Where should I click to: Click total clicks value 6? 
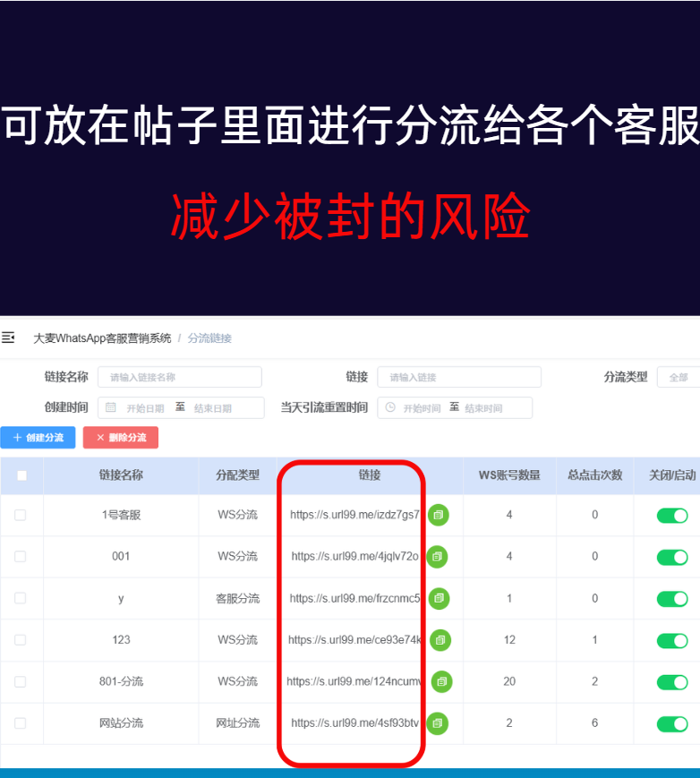point(595,722)
